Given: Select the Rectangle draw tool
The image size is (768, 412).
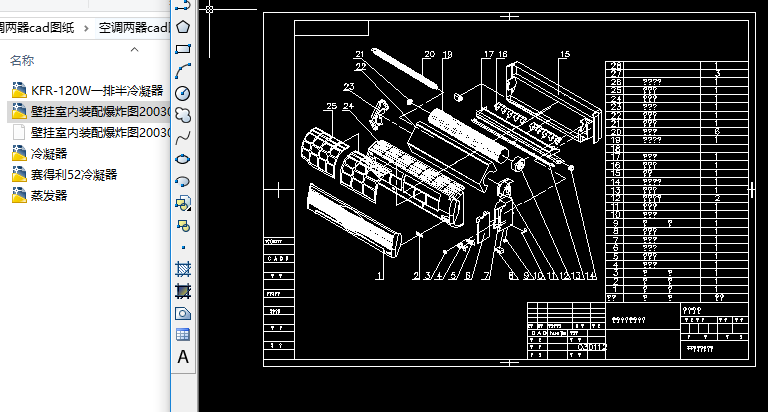Looking at the screenshot, I should (183, 49).
